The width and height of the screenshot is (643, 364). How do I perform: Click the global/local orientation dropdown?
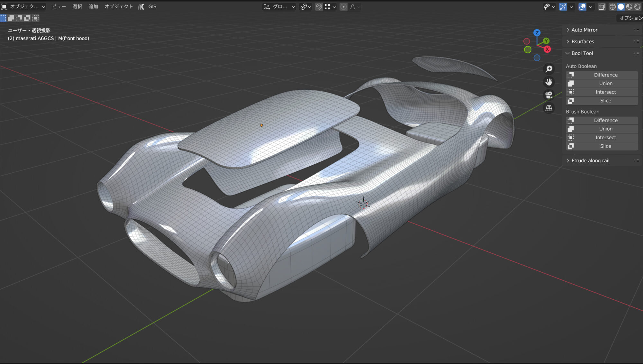280,6
